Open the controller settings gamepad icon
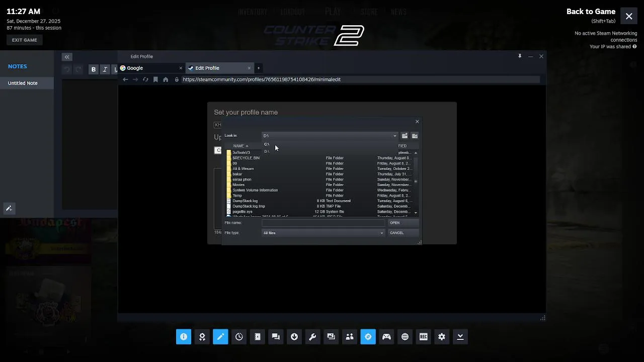 pyautogui.click(x=386, y=337)
